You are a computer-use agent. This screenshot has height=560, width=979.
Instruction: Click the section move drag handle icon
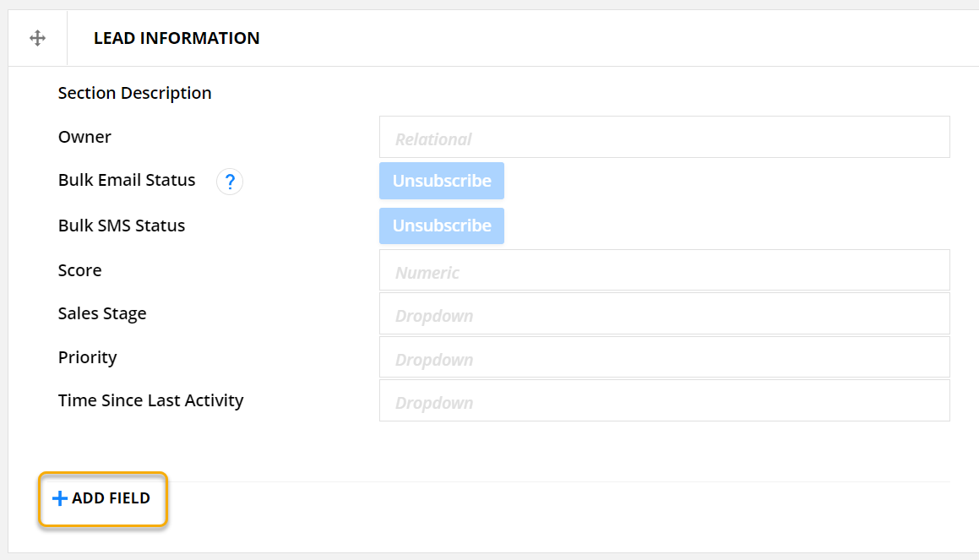37,38
